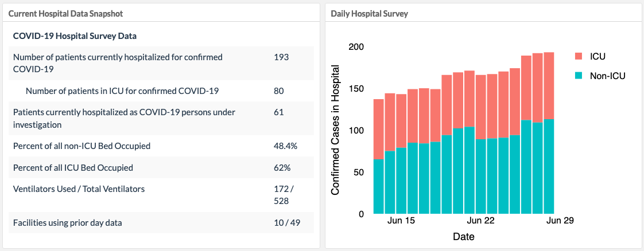Screen dimensions: 644x251
Task: Select the Daily Hospital Survey panel title
Action: pos(369,13)
